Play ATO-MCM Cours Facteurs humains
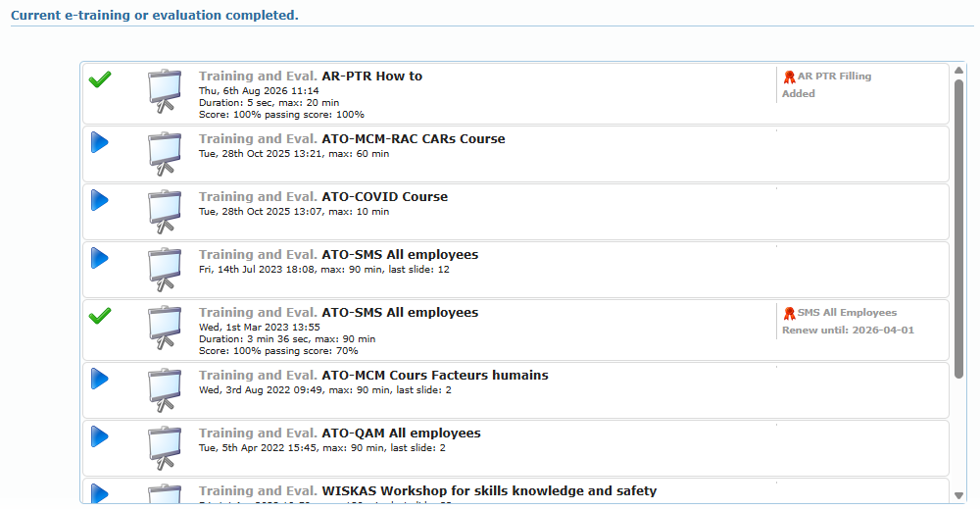The height and width of the screenshot is (510, 980). point(99,379)
